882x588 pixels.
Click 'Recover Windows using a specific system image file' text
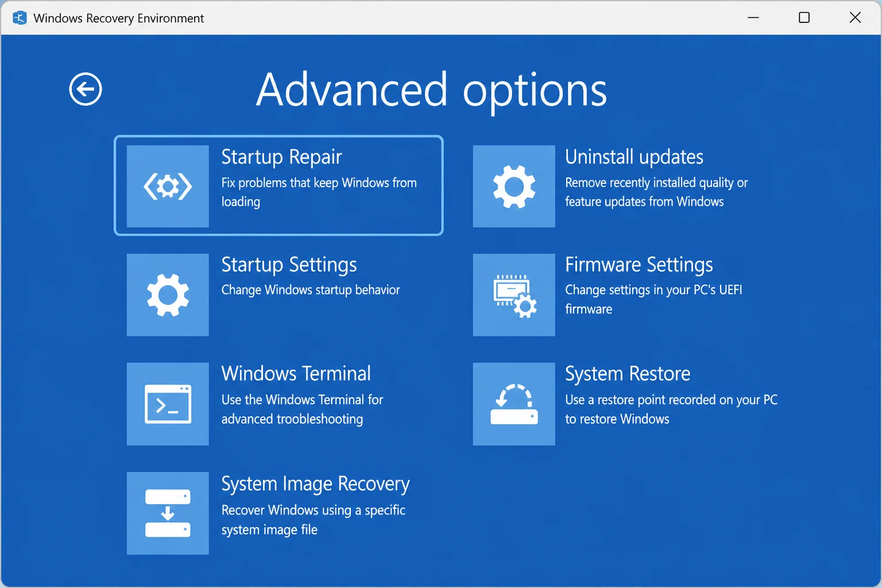[314, 520]
